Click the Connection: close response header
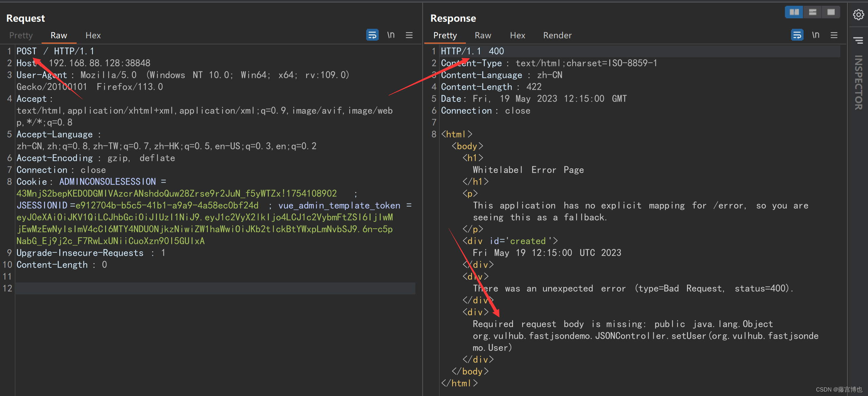 pyautogui.click(x=486, y=110)
